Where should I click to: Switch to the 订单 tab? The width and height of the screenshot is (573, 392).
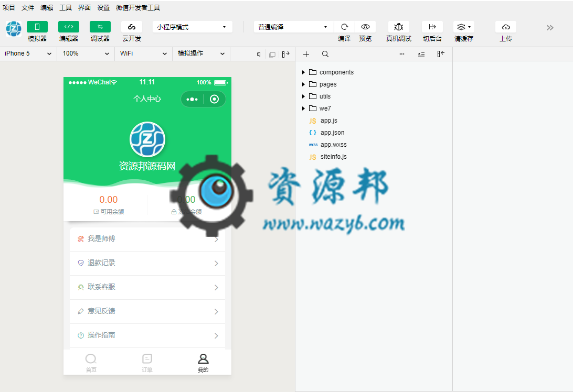point(147,363)
